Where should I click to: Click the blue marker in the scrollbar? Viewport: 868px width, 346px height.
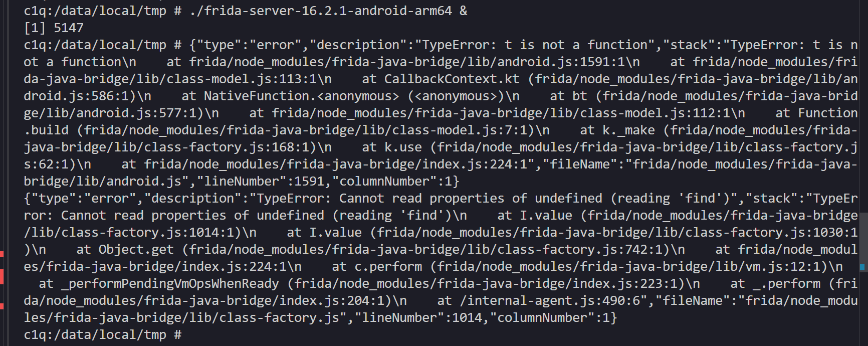pyautogui.click(x=862, y=267)
